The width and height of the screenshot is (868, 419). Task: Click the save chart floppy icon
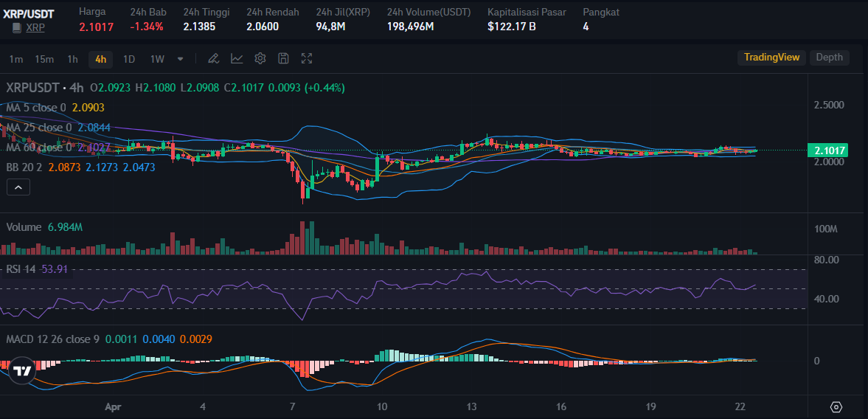tap(283, 58)
